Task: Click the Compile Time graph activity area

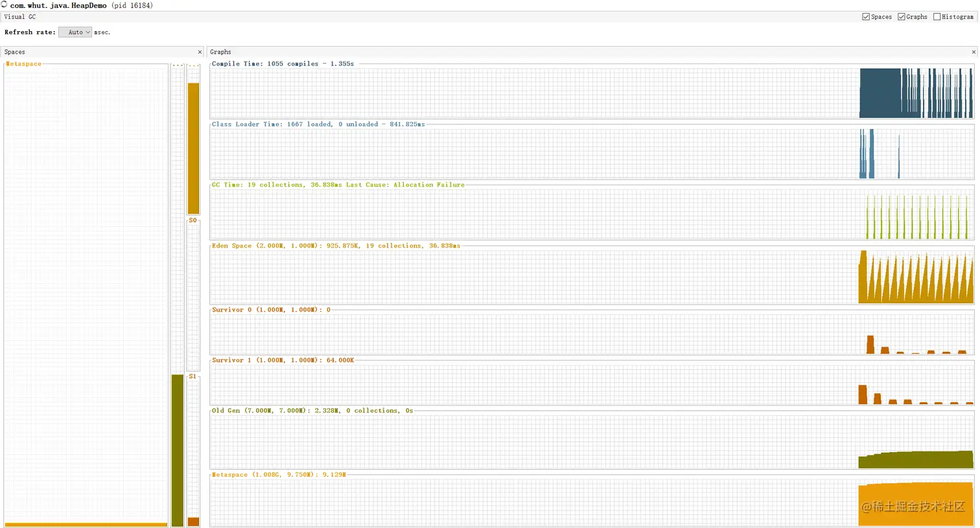Action: pos(916,93)
